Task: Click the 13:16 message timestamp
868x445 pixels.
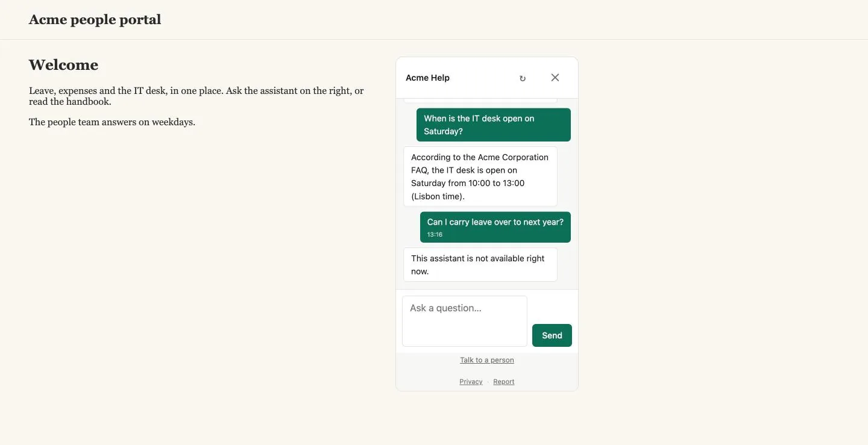Action: point(435,235)
